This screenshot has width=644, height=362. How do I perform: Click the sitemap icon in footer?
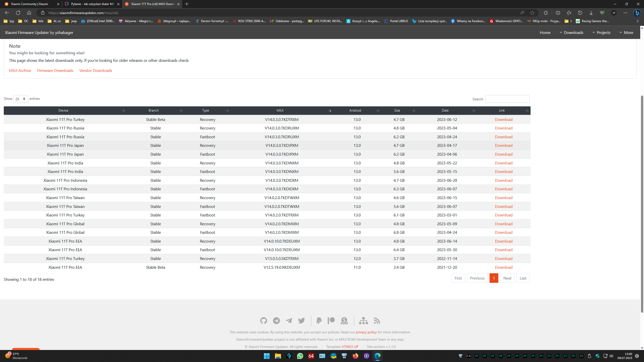point(363,321)
